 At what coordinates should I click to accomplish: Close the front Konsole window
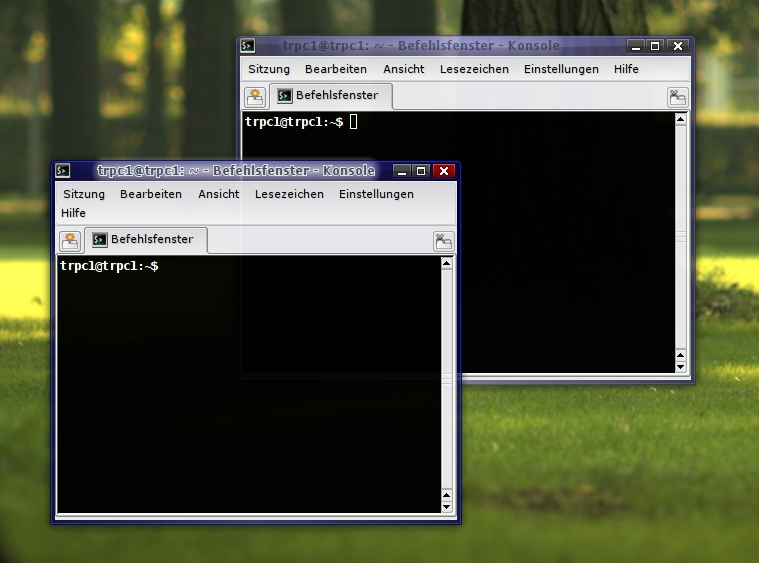[444, 171]
